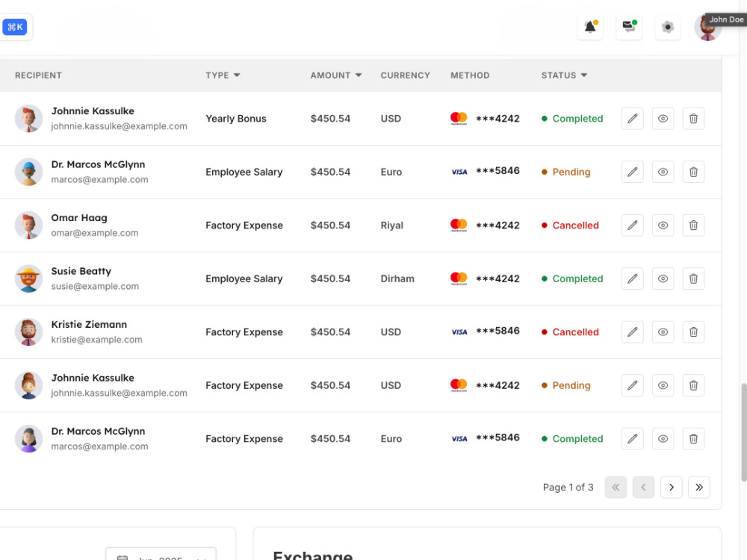Edit Johnnie Kassulke's Factory Expense row
This screenshot has height=560, width=747.
633,385
